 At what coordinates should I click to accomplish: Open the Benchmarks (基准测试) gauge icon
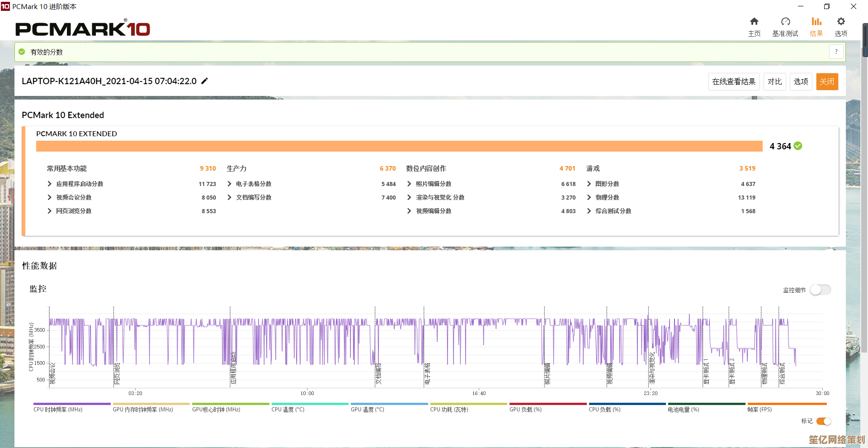(785, 22)
